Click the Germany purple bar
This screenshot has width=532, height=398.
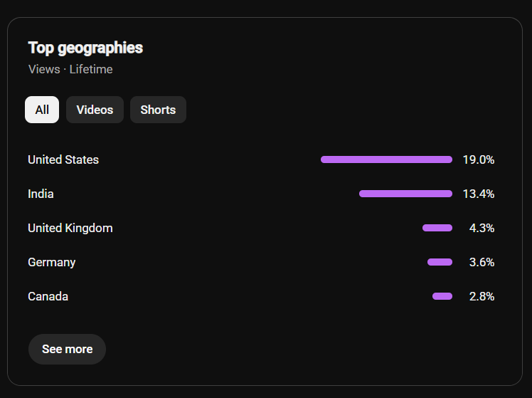click(440, 262)
